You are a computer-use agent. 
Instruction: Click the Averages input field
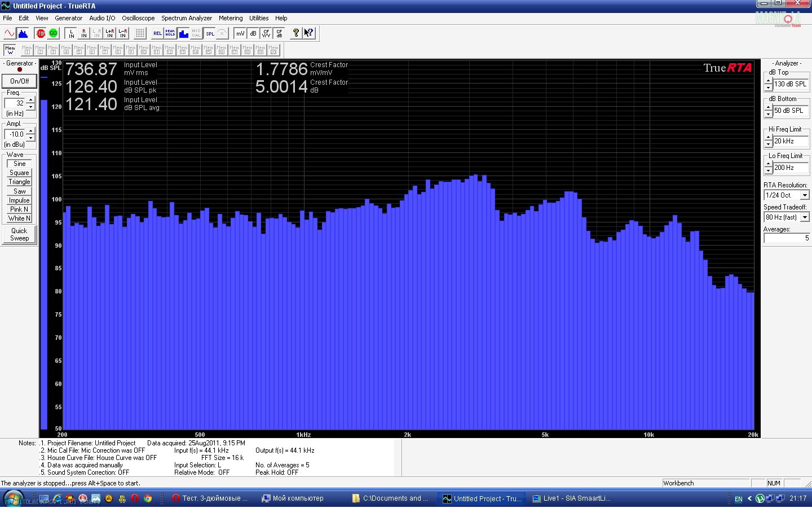pos(787,238)
